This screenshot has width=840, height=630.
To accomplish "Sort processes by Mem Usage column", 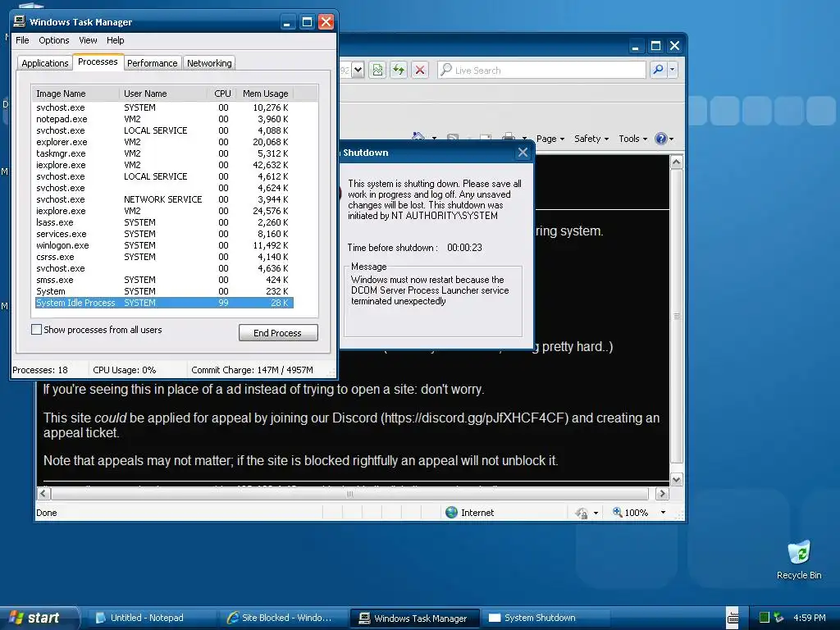I will pos(265,94).
